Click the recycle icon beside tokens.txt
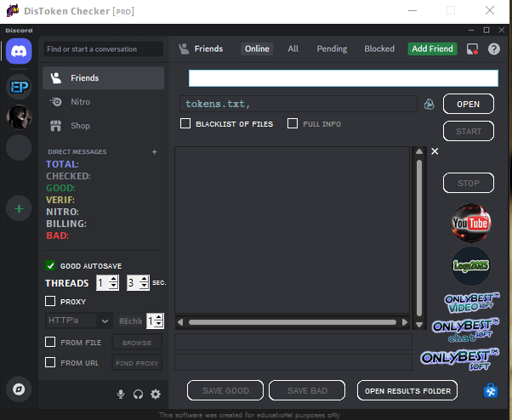Image resolution: width=512 pixels, height=420 pixels. [x=429, y=104]
